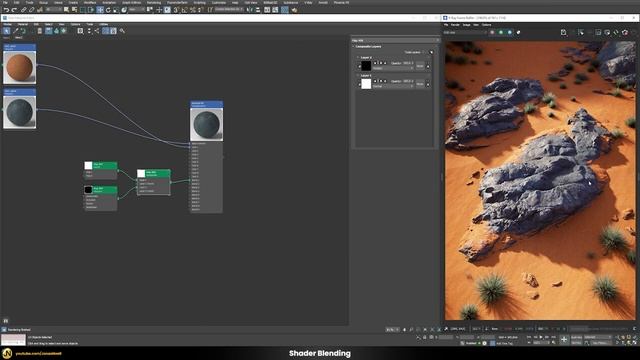Choose the Select and Rotate tool
The height and width of the screenshot is (360, 640).
108,9
